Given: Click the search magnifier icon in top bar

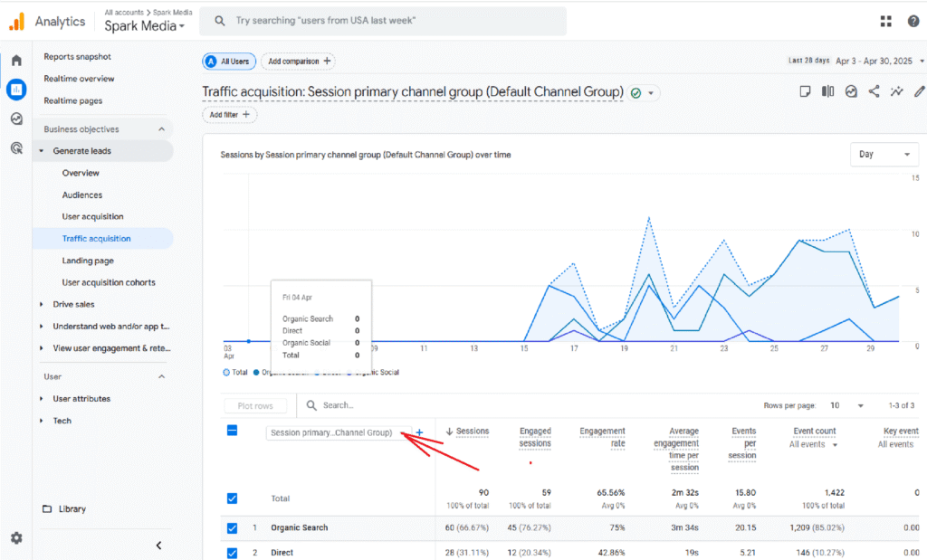Looking at the screenshot, I should point(219,21).
